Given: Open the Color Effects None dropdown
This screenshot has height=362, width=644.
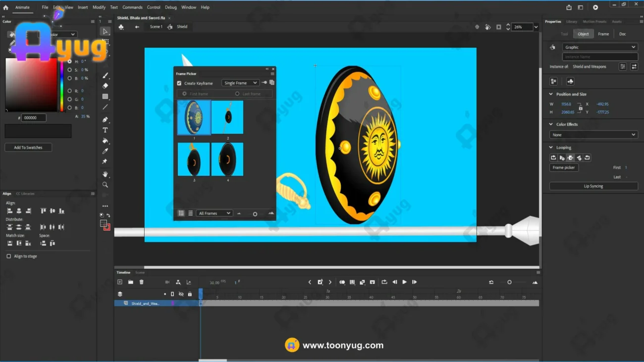Looking at the screenshot, I should tap(593, 135).
